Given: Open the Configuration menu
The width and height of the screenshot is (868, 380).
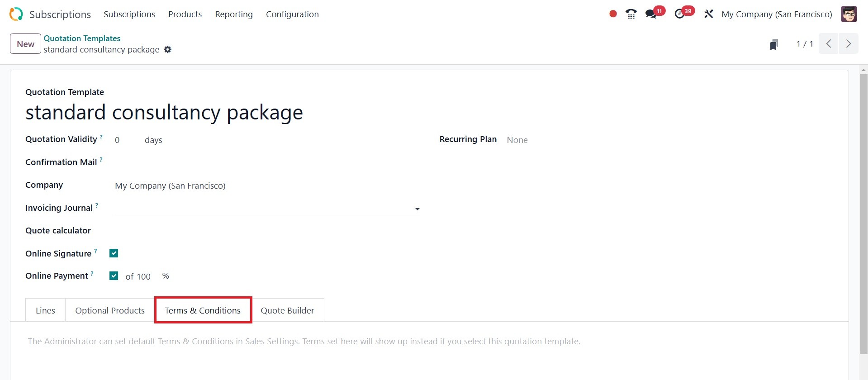Looking at the screenshot, I should (x=292, y=14).
